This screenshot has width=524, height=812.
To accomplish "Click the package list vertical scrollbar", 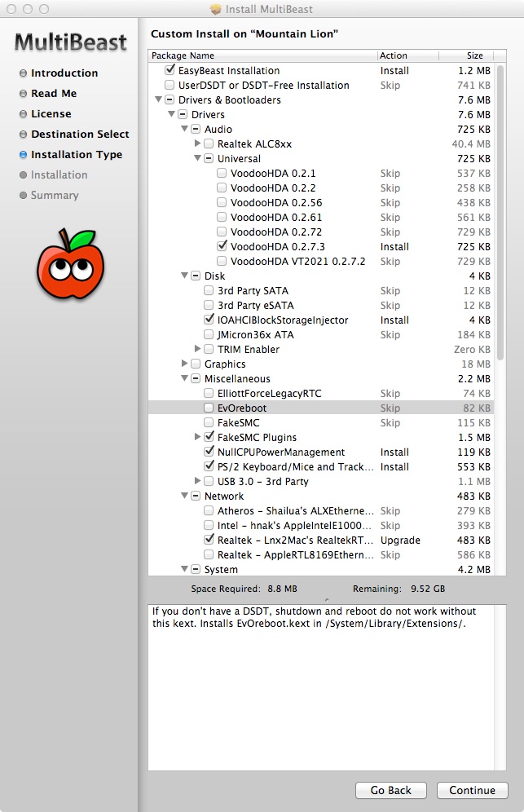I will pyautogui.click(x=500, y=212).
